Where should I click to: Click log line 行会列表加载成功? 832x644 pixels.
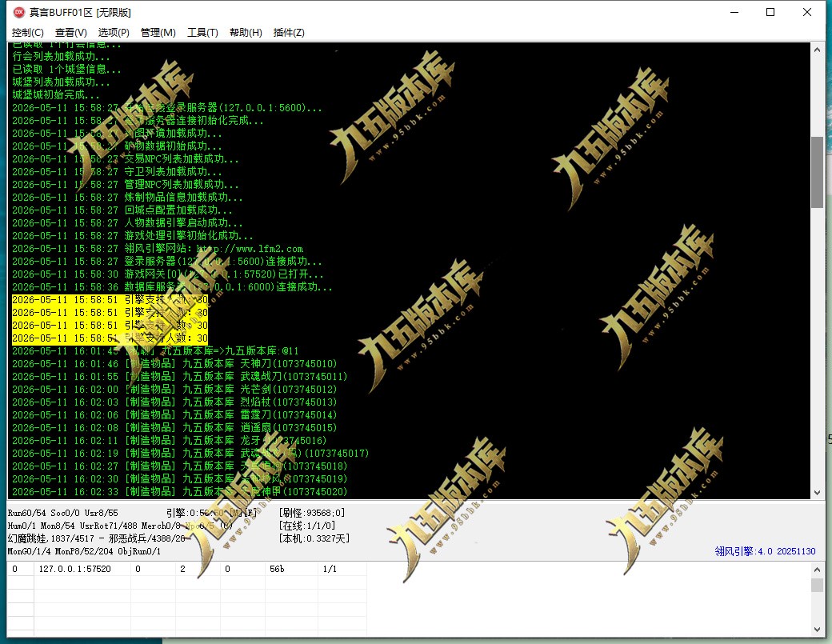point(61,56)
